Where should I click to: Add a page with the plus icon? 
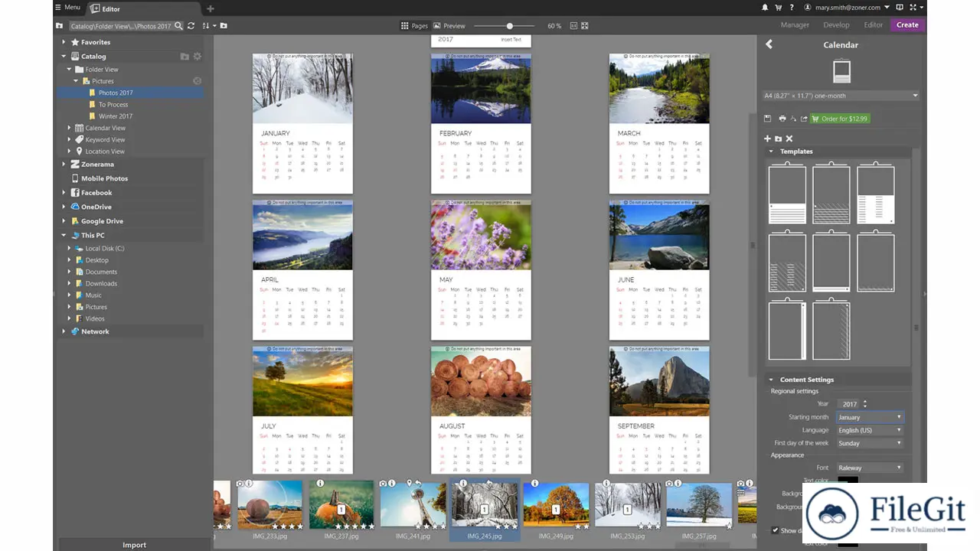point(768,139)
